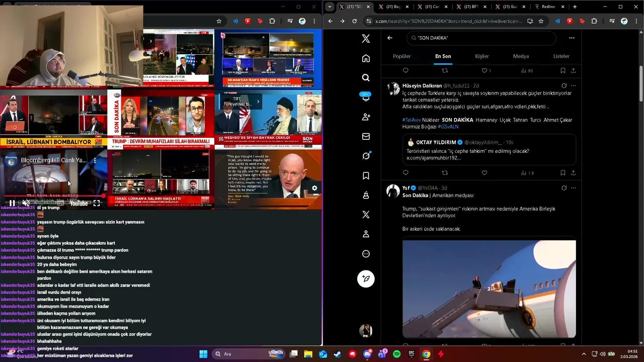This screenshot has width=644, height=362.
Task: Open the X Home icon in sidebar
Action: point(366,58)
